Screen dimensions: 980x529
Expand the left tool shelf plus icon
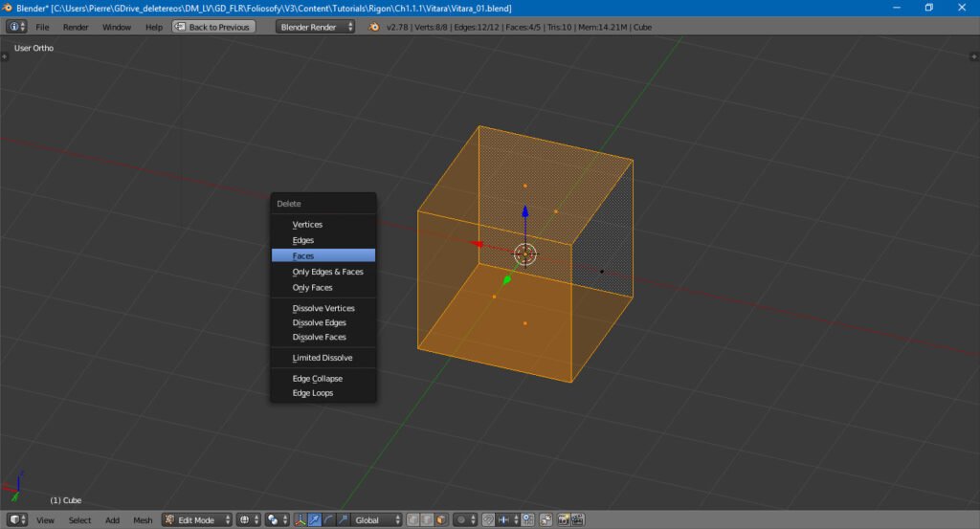point(5,56)
